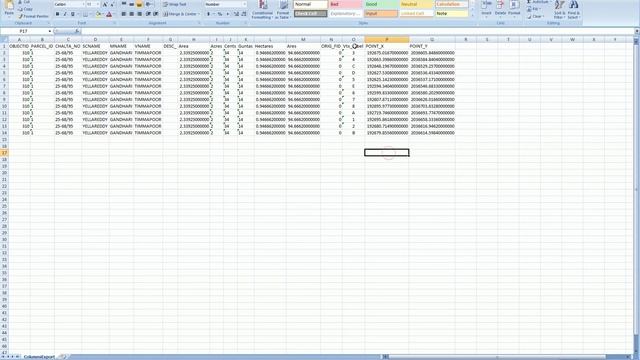This screenshot has width=640, height=360.
Task: Click the horizontal scrollbar
Action: click(506, 357)
